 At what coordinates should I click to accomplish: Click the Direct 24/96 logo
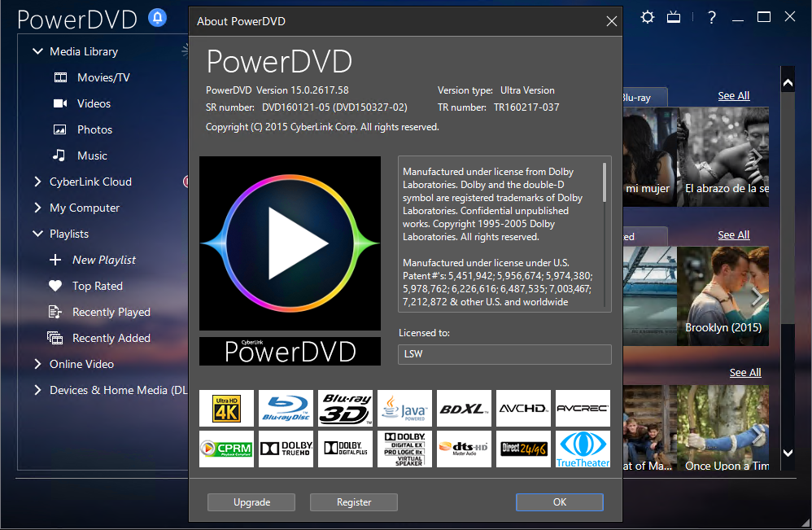pyautogui.click(x=523, y=449)
